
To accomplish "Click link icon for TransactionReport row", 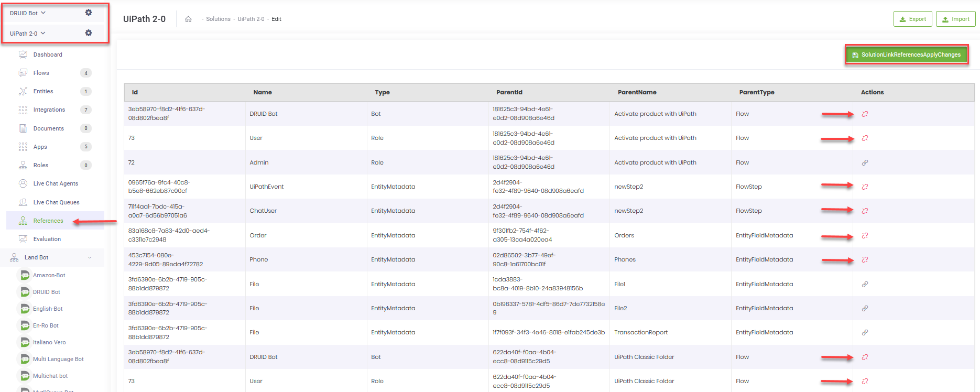I will coord(865,332).
